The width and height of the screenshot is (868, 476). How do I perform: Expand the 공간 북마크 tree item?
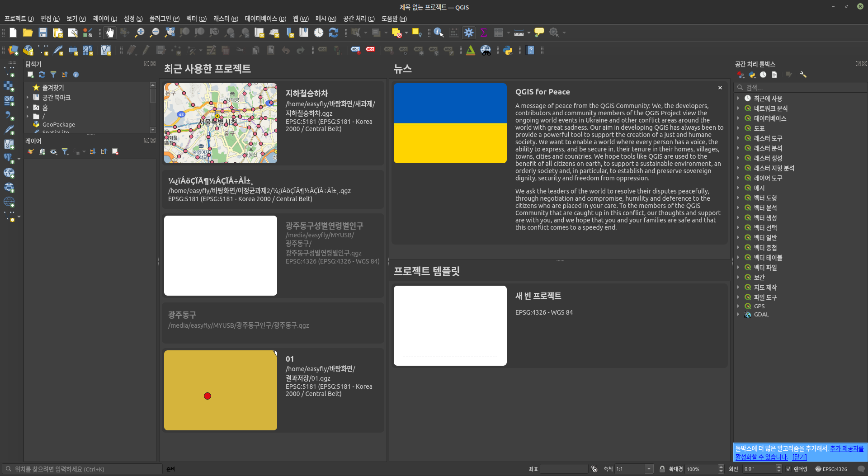coord(28,97)
